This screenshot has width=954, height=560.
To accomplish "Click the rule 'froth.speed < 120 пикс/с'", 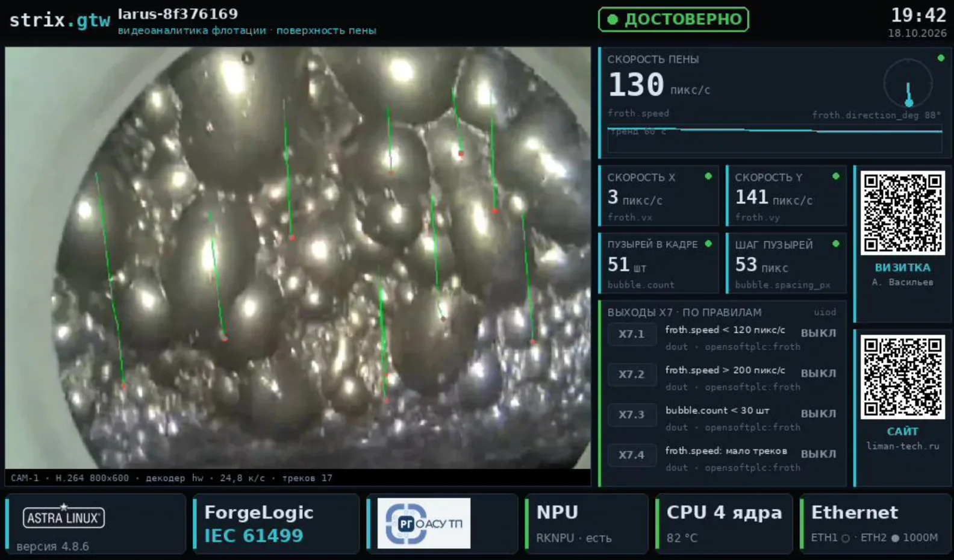I will (x=725, y=330).
